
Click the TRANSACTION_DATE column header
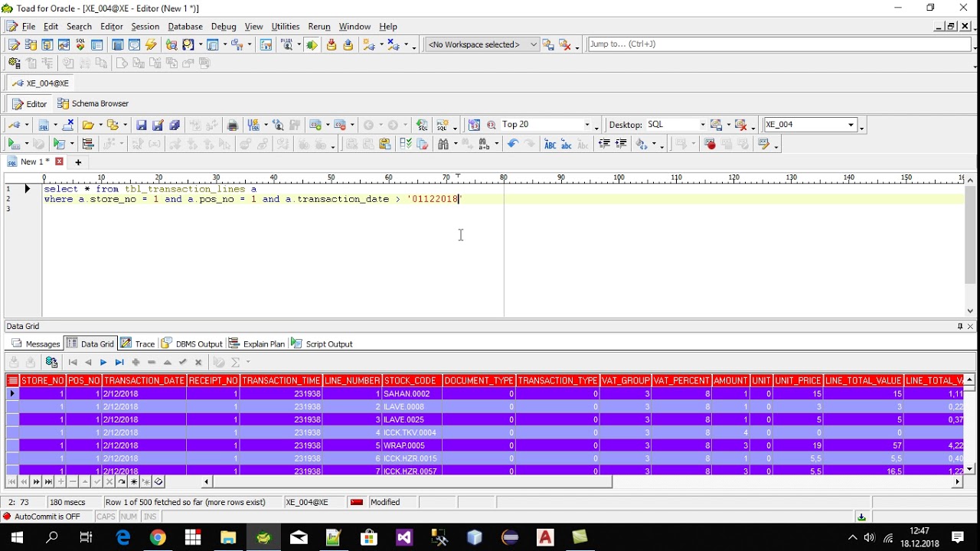(144, 380)
